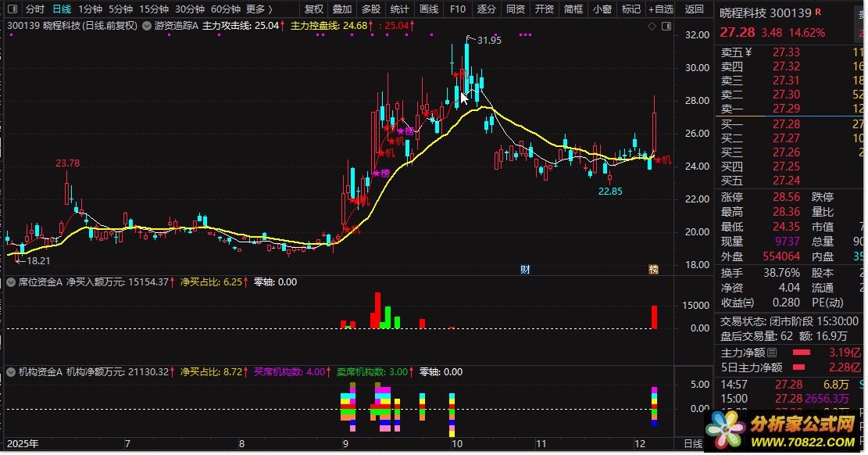Activate the 画线 drawing tool

[428, 9]
